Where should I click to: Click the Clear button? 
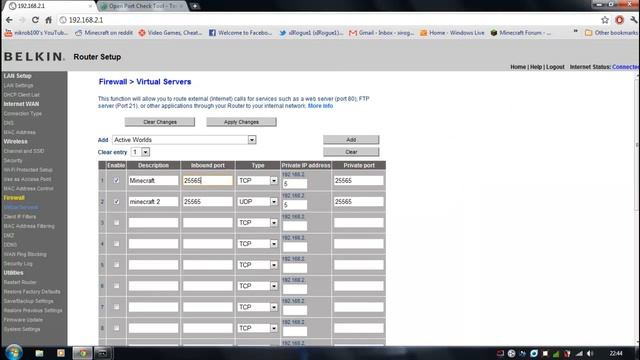click(x=351, y=152)
